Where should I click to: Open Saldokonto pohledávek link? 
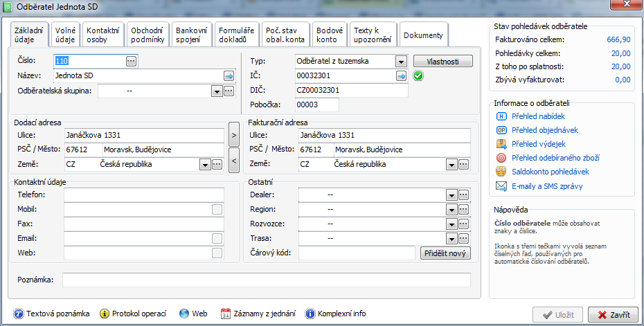pos(551,172)
